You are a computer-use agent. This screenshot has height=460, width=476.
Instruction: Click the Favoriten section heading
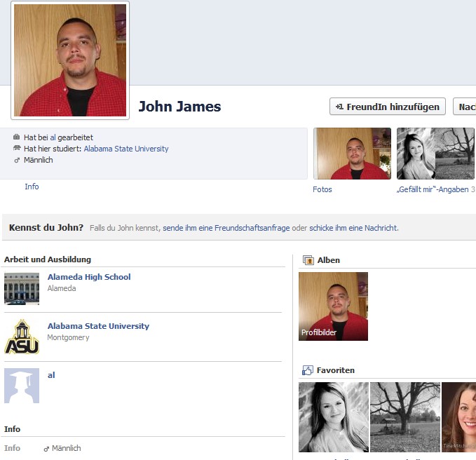336,370
